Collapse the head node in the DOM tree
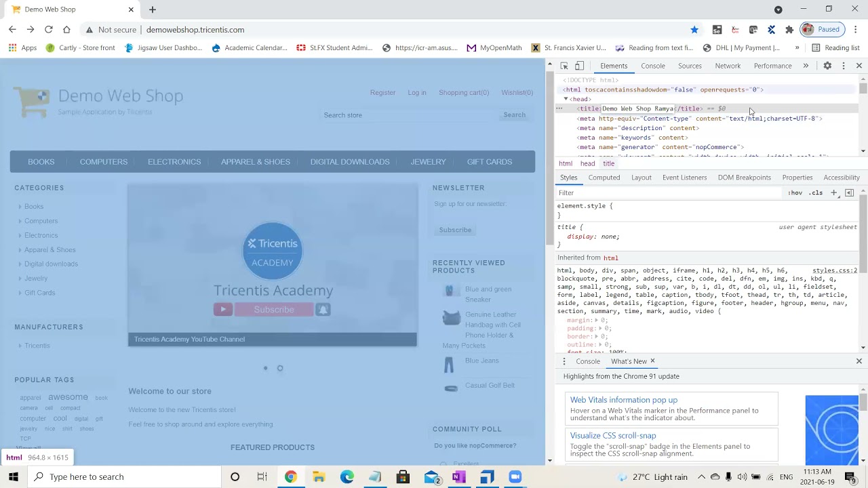Viewport: 868px width, 488px height. click(x=566, y=100)
